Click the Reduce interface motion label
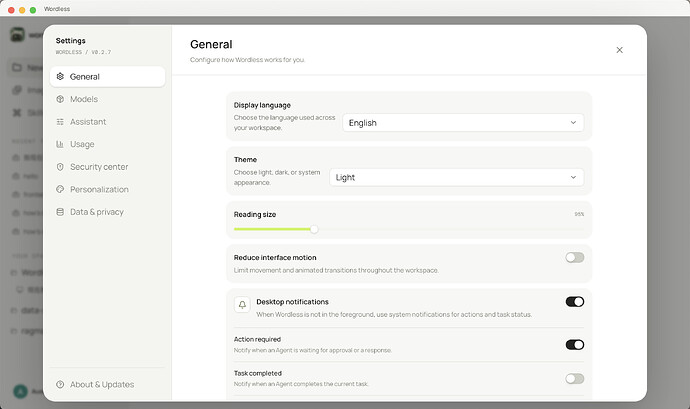The image size is (690, 409). (275, 258)
